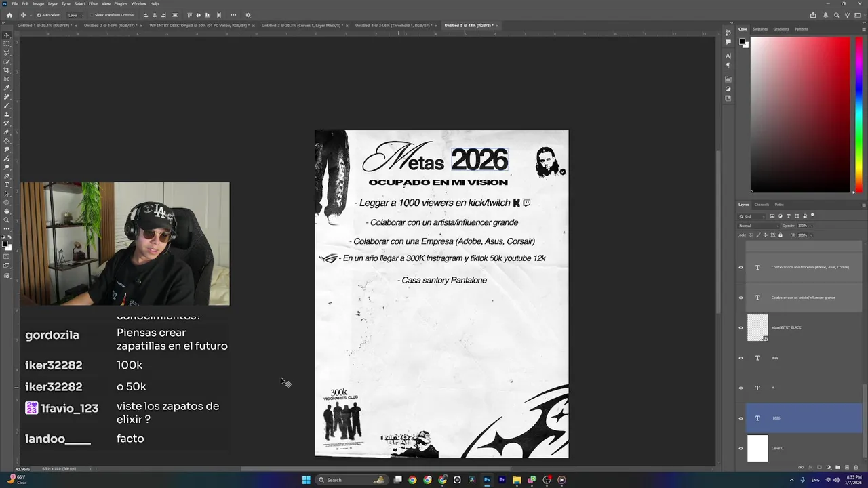Switch to the Untitled-1 document tab
The image size is (868, 488).
pyautogui.click(x=45, y=26)
